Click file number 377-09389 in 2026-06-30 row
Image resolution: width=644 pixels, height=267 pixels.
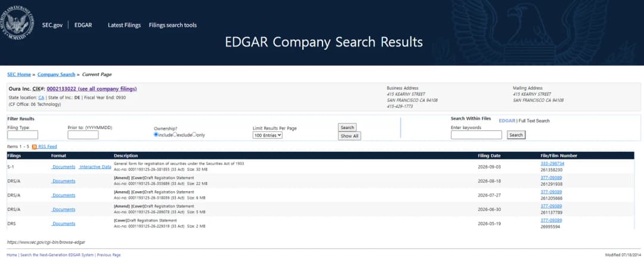click(551, 206)
